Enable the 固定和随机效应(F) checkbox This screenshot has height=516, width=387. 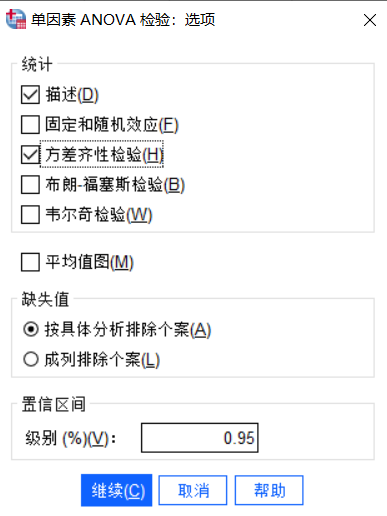pos(30,125)
